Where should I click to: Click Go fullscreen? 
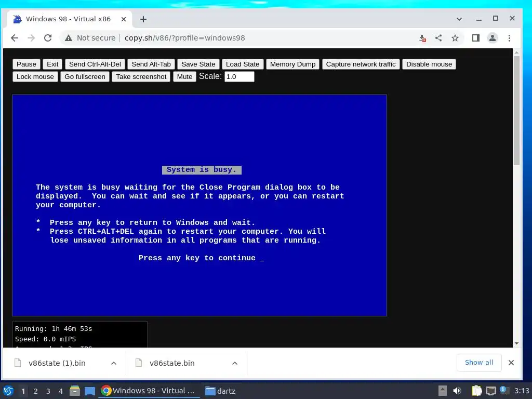85,77
